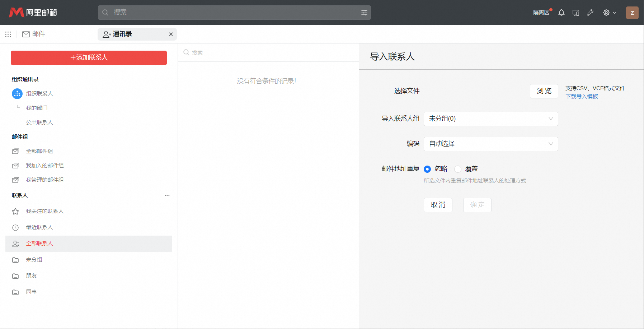Click the organization contacts icon
The image size is (644, 329).
[x=17, y=94]
